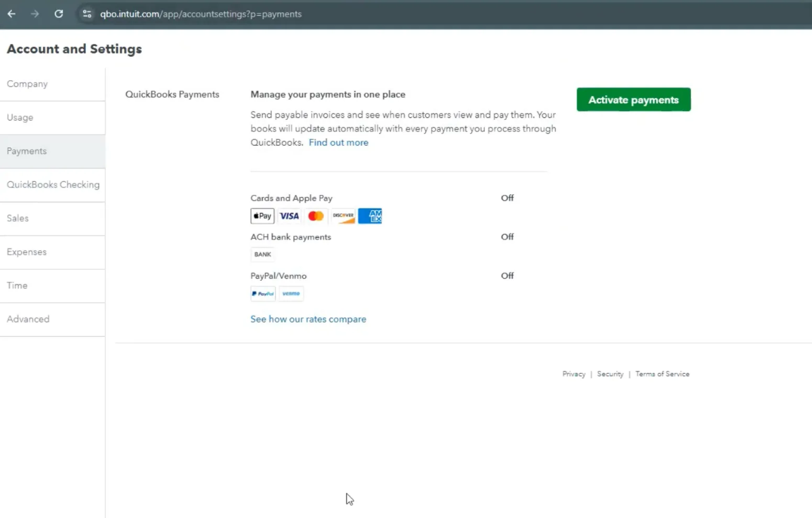Open the QuickBooks Checking tab
This screenshot has height=518, width=812.
(x=53, y=185)
